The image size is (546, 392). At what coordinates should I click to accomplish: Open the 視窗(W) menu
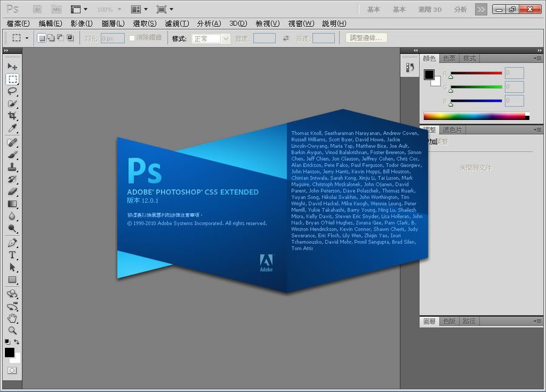(301, 24)
